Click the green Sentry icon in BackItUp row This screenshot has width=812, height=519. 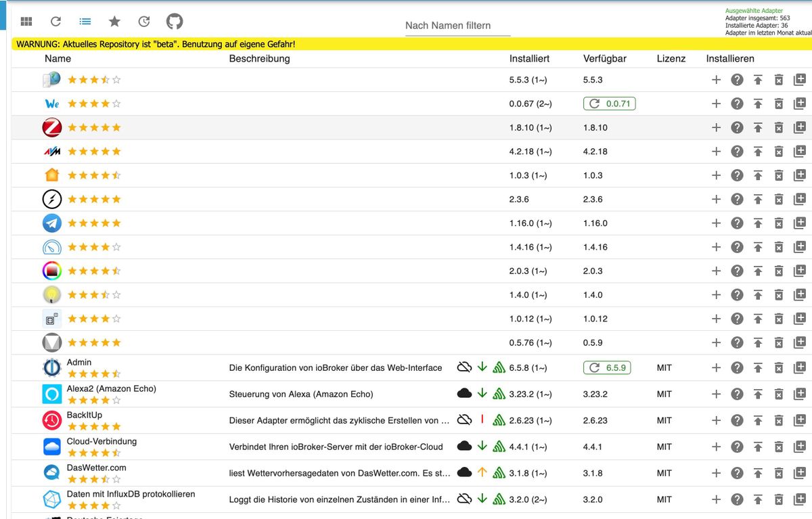coord(499,420)
